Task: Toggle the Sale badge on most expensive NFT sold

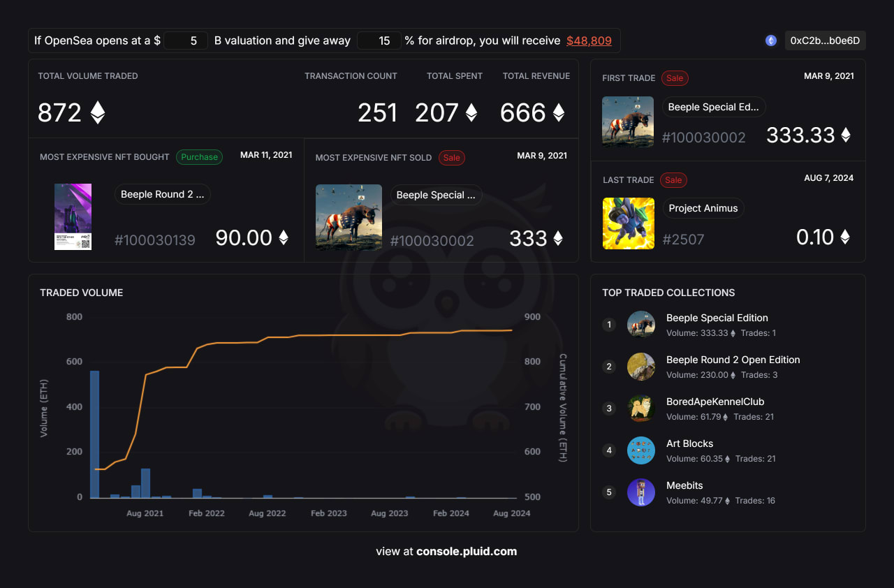Action: pyautogui.click(x=452, y=158)
